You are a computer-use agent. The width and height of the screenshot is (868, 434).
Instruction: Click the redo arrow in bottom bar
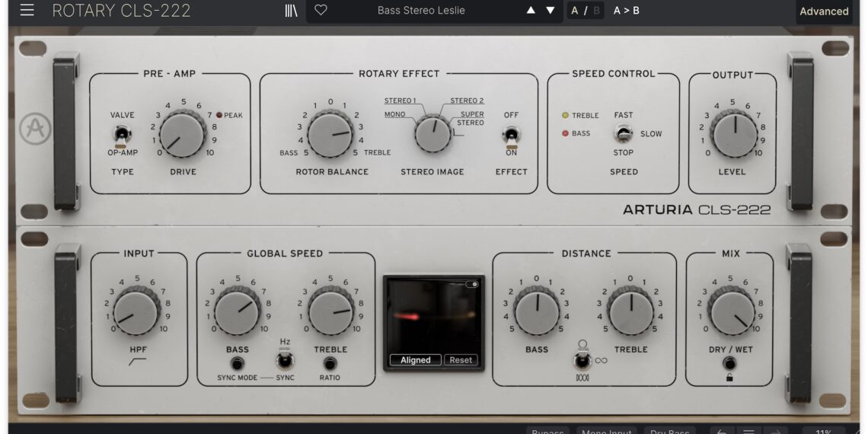point(776,431)
